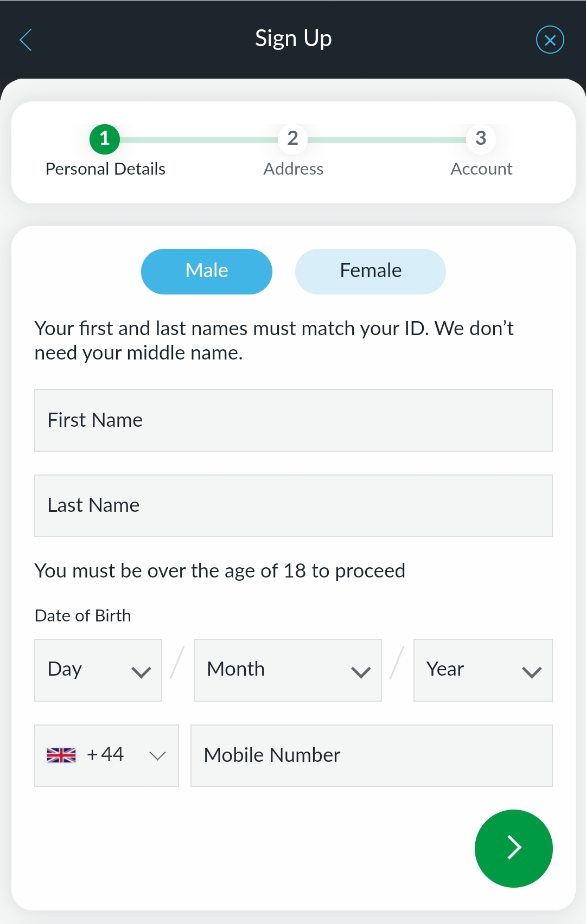Tap the UK flag icon
Screen dimensions: 586x924
coord(61,755)
